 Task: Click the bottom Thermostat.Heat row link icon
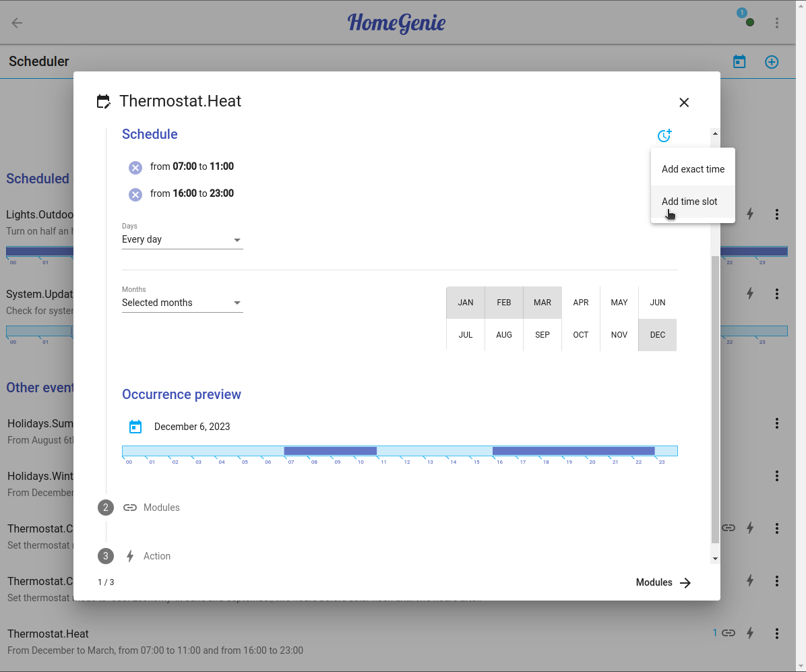(728, 633)
